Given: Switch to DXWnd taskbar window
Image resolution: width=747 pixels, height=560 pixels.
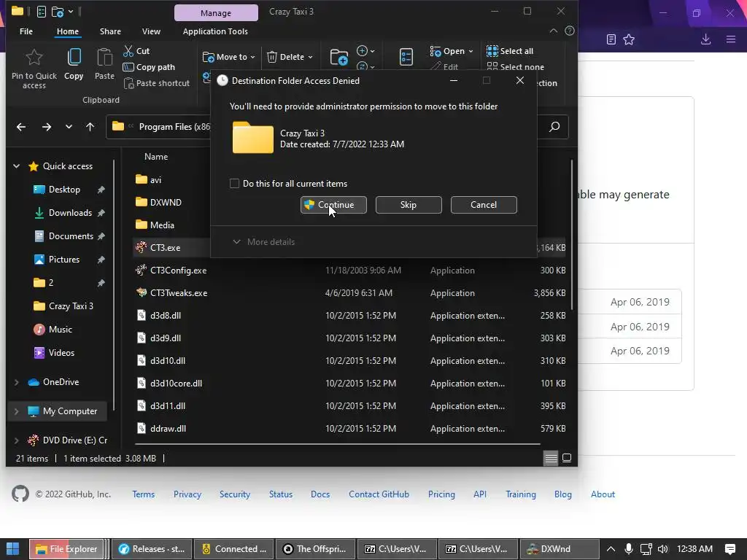Looking at the screenshot, I should [560, 549].
